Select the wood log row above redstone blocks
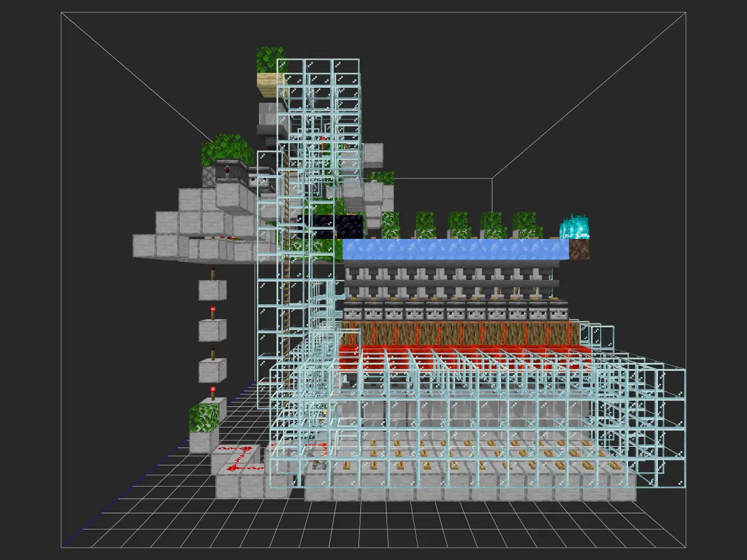The width and height of the screenshot is (747, 560). 461,333
